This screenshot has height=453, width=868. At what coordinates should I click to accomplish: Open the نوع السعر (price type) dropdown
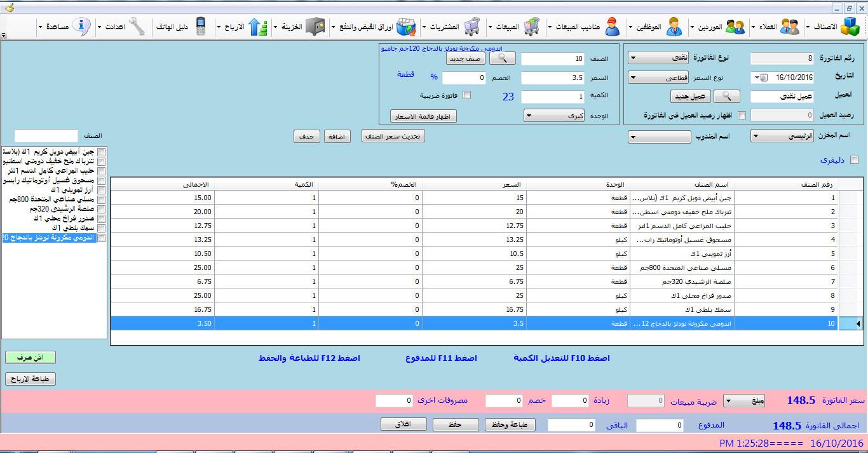point(658,78)
